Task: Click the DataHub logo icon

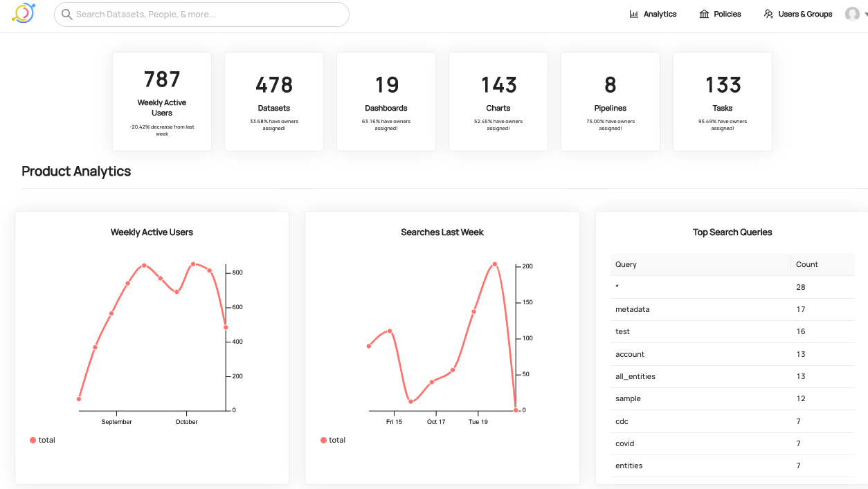Action: pyautogui.click(x=23, y=13)
